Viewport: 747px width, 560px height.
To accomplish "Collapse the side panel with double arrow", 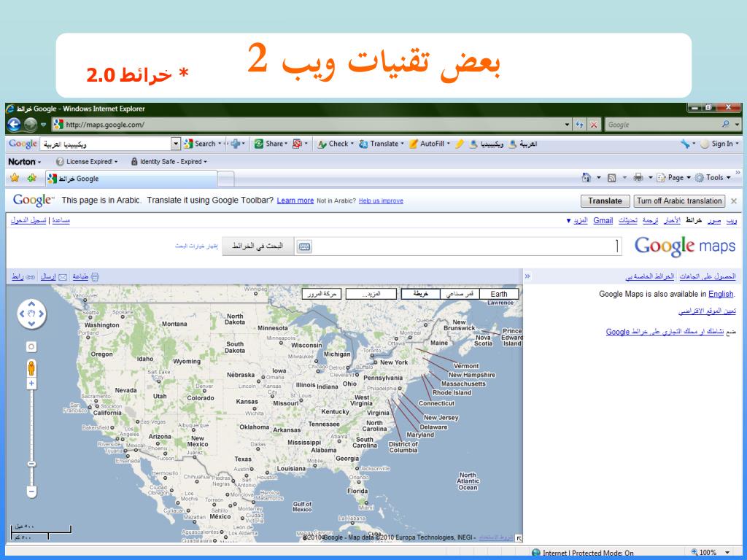I will (x=527, y=276).
